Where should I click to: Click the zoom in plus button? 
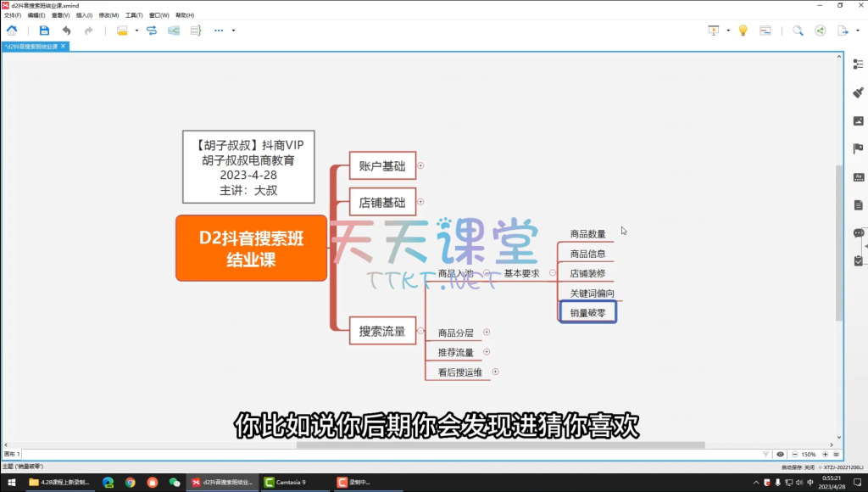point(825,454)
